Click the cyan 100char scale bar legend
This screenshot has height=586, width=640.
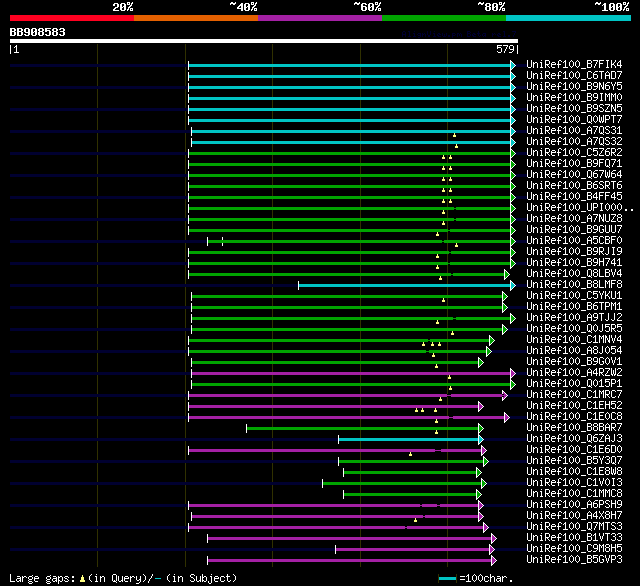(447, 578)
